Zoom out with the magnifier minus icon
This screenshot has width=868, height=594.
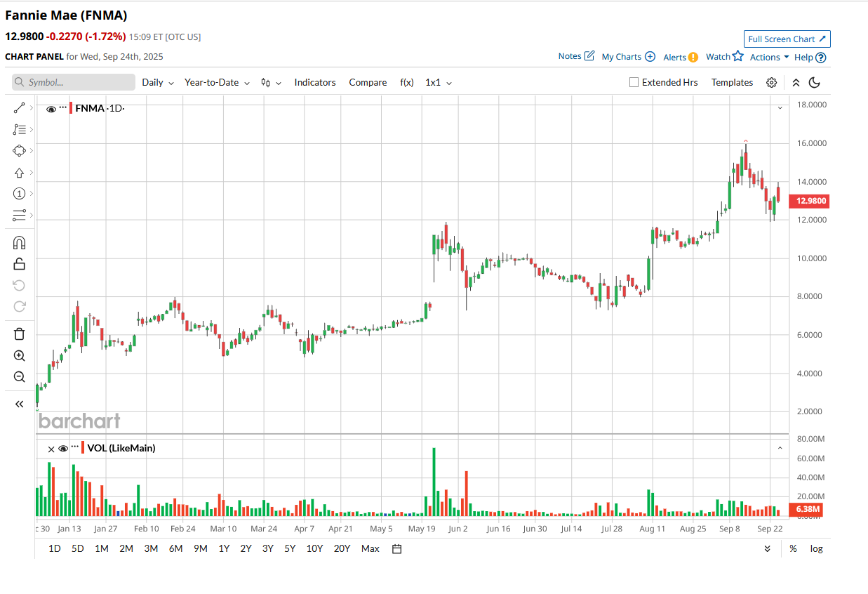(x=19, y=377)
